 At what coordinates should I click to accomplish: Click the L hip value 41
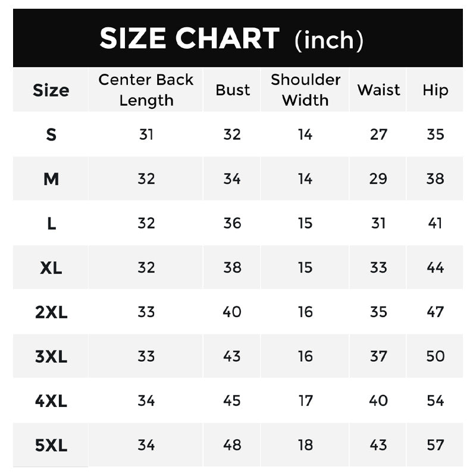coord(435,224)
